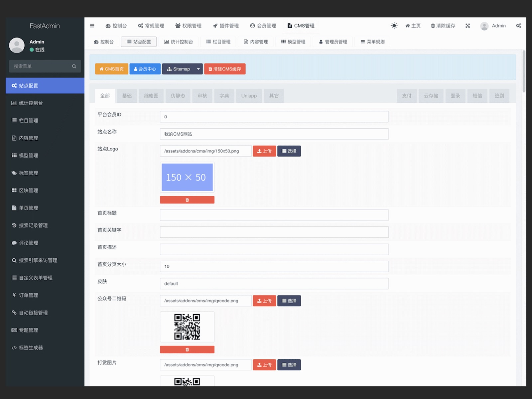532x399 pixels.
Task: Select the 云存储 config tab
Action: click(x=431, y=96)
